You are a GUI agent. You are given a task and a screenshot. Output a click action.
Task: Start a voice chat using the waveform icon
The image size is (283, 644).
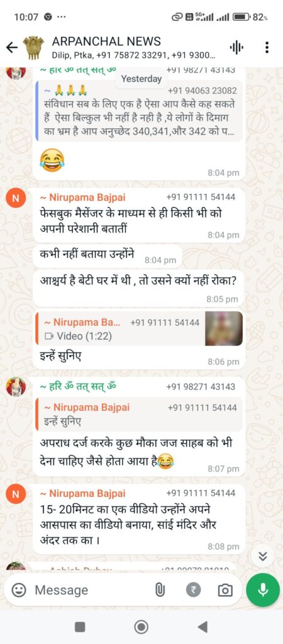pyautogui.click(x=236, y=48)
